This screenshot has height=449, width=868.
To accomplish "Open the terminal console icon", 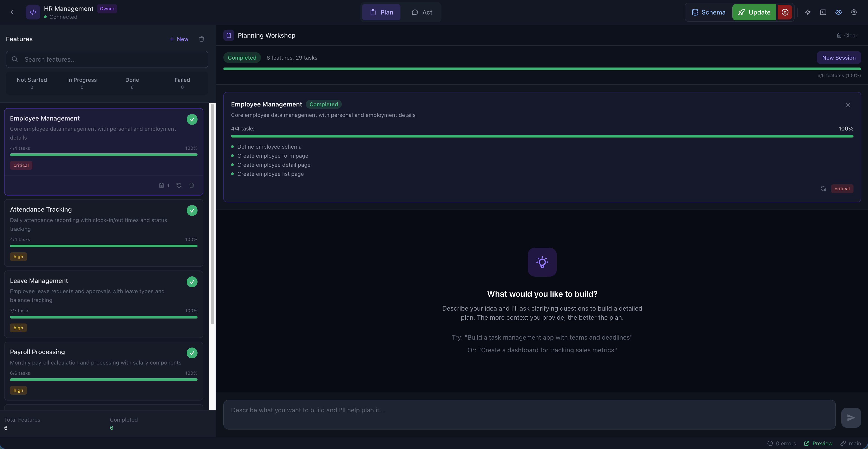I will [823, 12].
